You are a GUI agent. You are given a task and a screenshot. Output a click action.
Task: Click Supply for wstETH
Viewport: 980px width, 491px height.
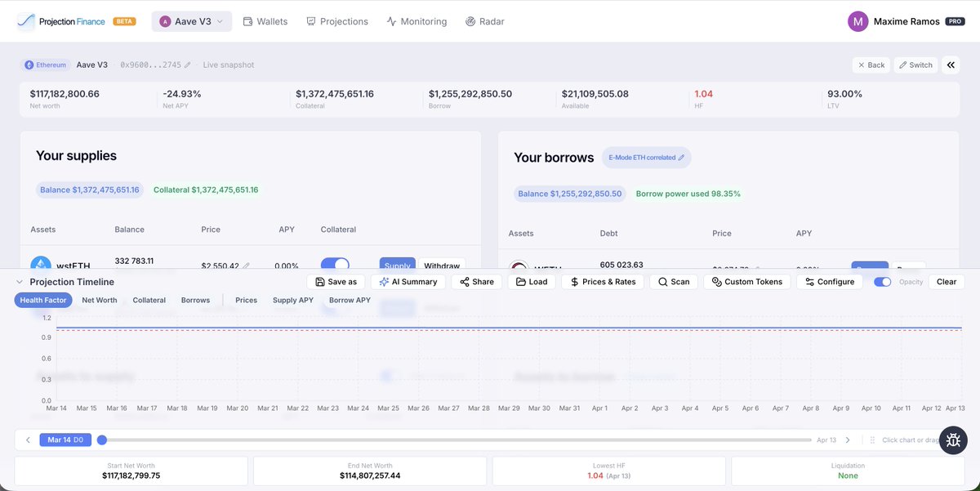[x=398, y=266]
